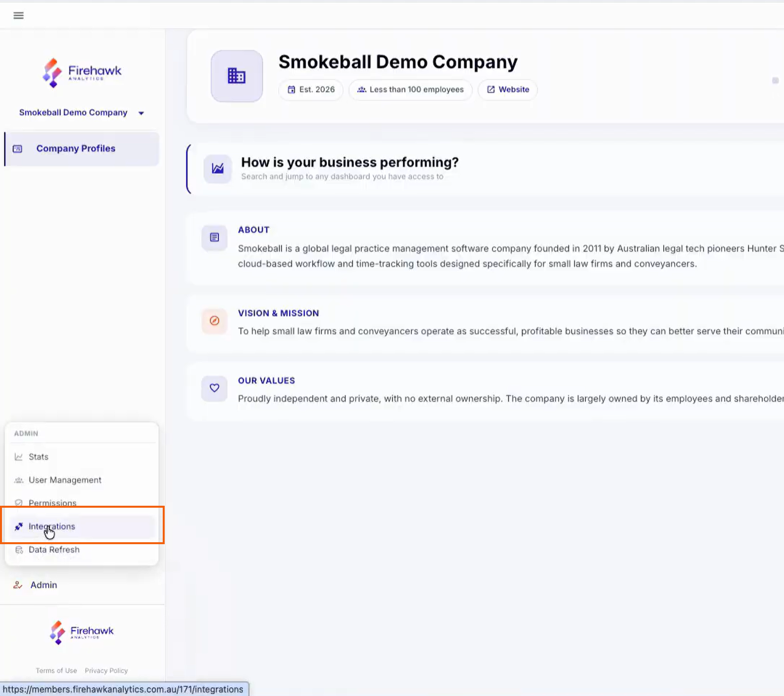784x696 pixels.
Task: Click the chart icon beside business performing
Action: click(x=217, y=169)
